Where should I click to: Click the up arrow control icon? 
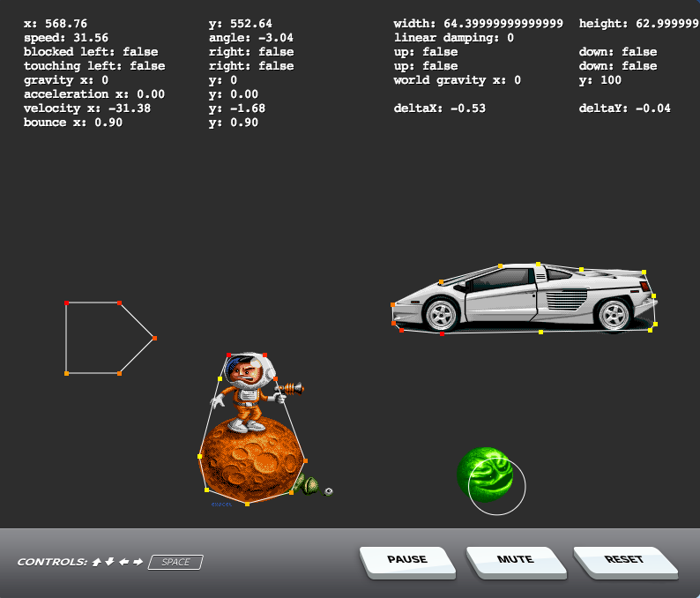pos(96,562)
